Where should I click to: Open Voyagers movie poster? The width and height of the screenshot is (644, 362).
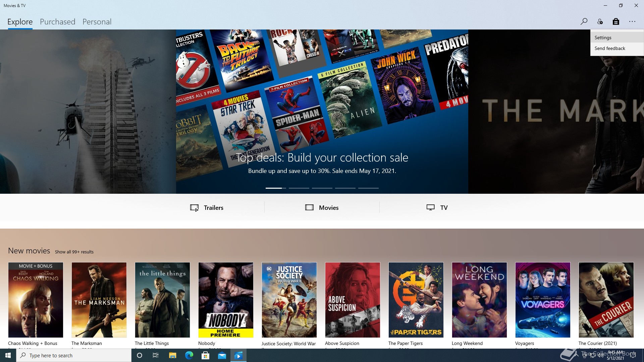coord(543,300)
